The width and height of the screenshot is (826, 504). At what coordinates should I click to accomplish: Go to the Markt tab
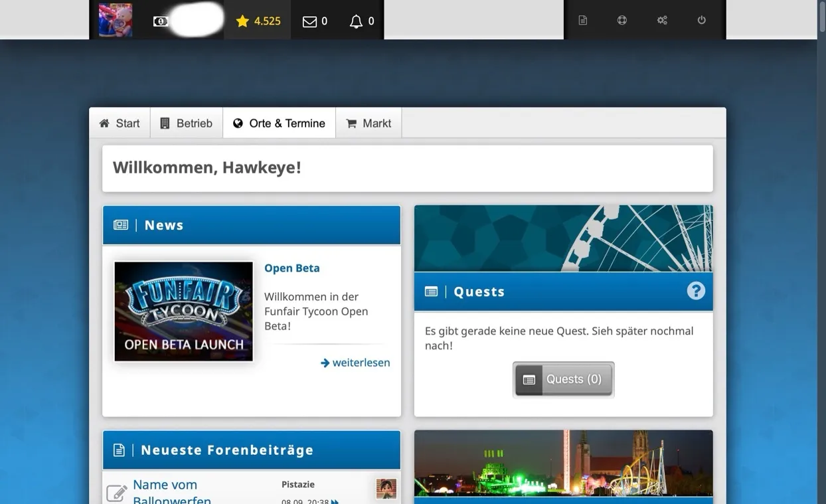[x=369, y=124]
